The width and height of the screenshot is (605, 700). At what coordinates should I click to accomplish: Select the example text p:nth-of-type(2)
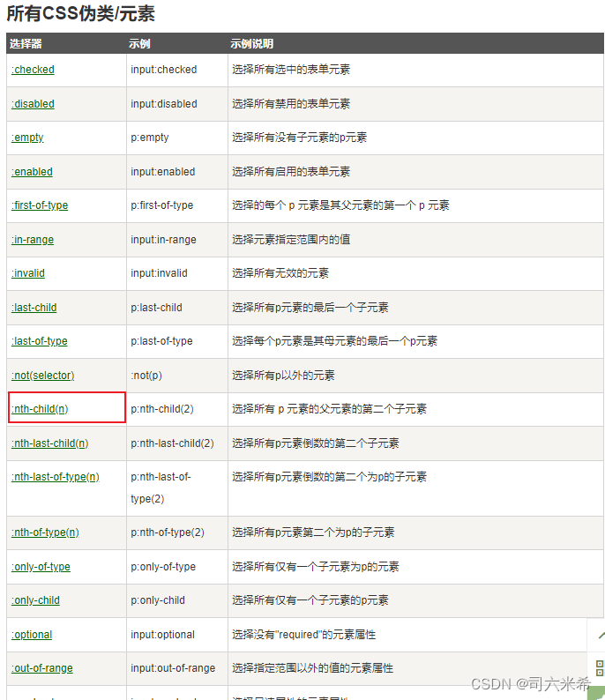(168, 532)
